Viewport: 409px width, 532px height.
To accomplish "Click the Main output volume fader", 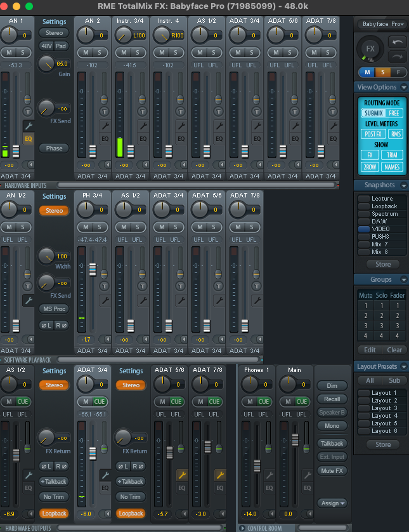I will click(295, 439).
